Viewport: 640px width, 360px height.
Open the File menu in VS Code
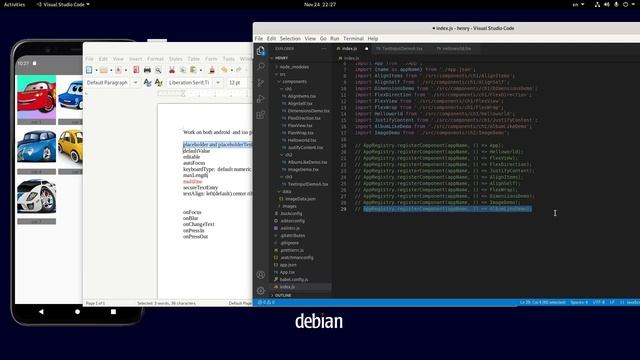coord(259,38)
